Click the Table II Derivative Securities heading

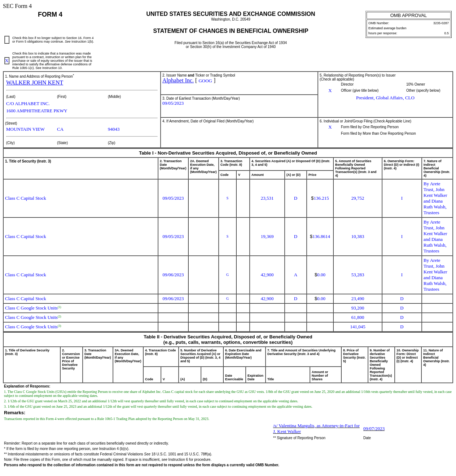(x=228, y=339)
